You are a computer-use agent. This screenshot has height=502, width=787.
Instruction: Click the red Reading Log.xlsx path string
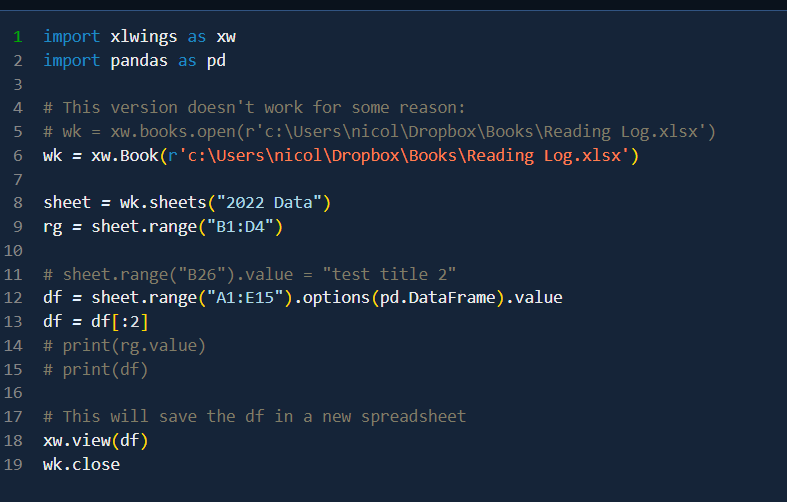click(x=400, y=156)
